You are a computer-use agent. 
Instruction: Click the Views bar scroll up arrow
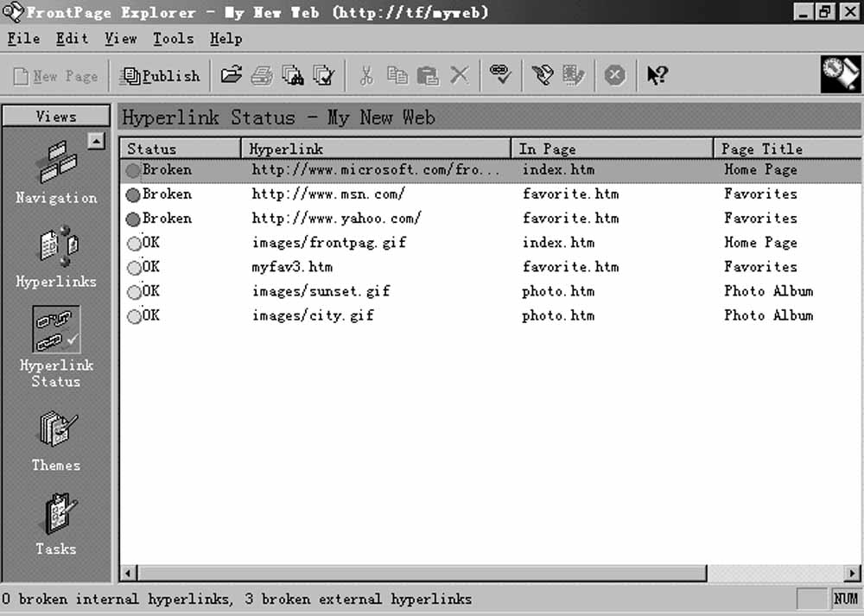pos(96,141)
